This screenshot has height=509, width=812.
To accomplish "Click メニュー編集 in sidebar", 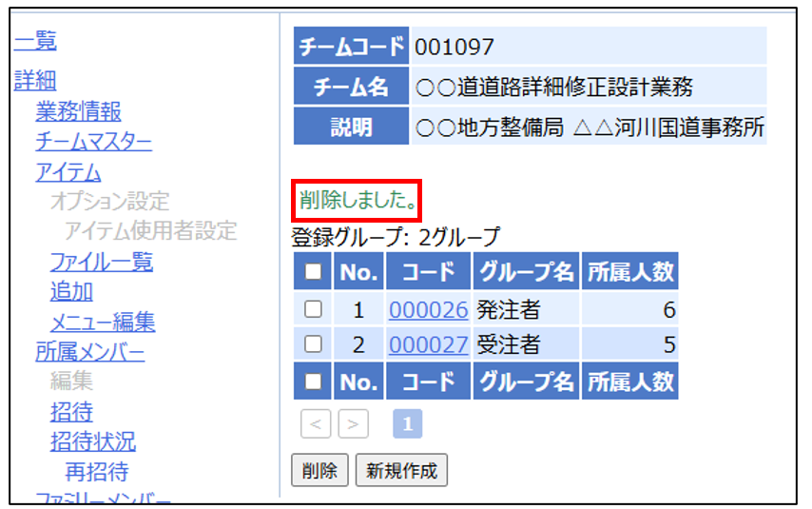I will 102,323.
